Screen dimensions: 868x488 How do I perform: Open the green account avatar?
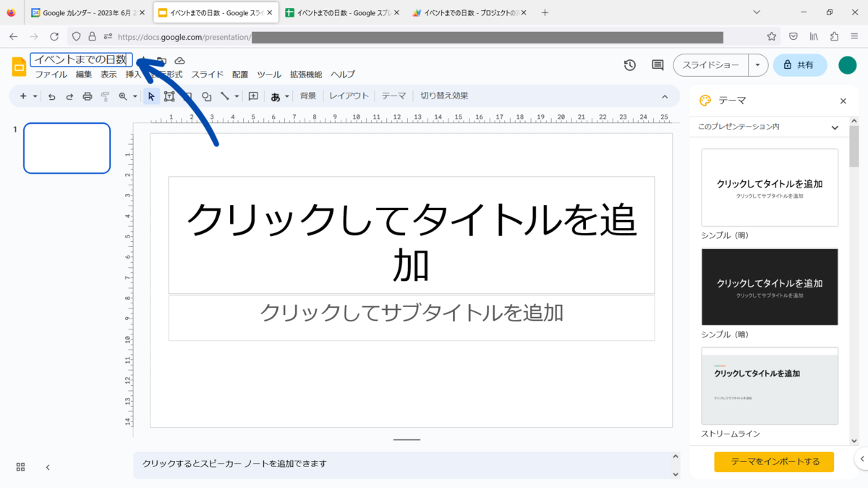tap(848, 65)
